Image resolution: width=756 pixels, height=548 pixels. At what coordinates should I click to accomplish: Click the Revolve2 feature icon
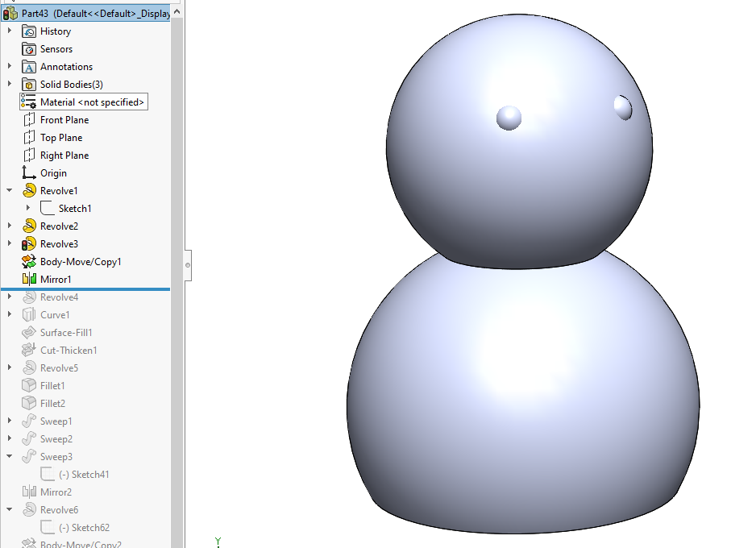click(x=29, y=226)
